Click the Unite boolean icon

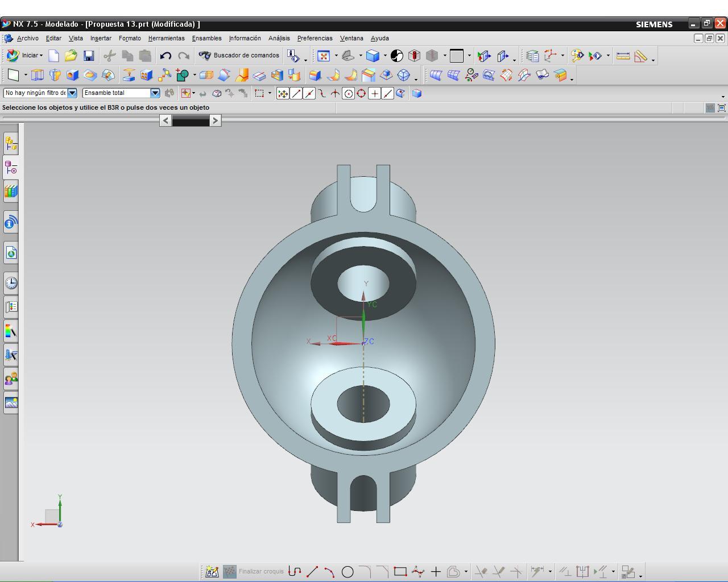pyautogui.click(x=183, y=75)
